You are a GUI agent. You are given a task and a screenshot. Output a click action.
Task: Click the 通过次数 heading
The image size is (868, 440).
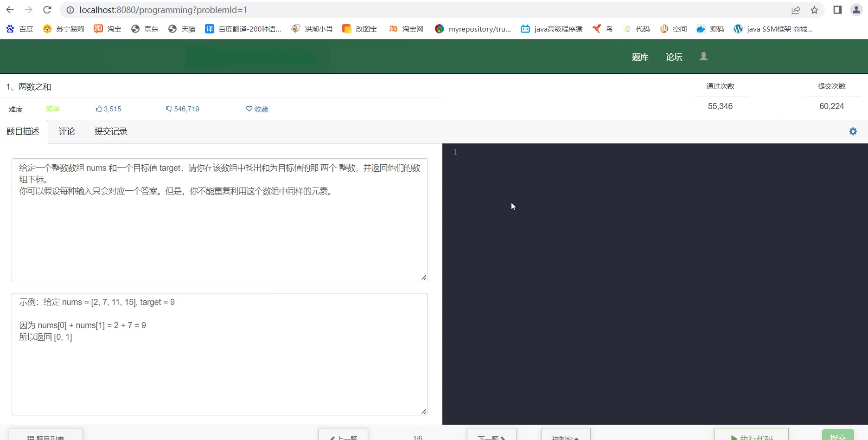(720, 86)
